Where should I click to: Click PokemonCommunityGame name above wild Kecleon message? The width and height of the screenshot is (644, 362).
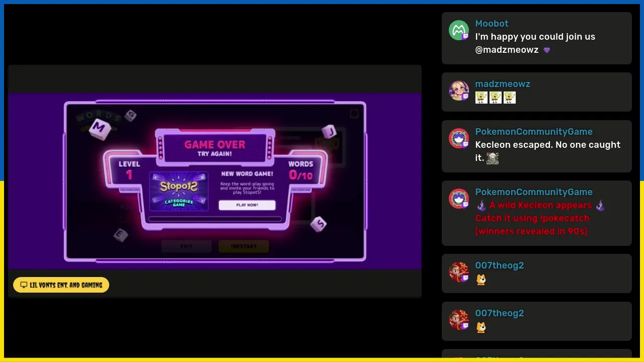[x=534, y=192]
